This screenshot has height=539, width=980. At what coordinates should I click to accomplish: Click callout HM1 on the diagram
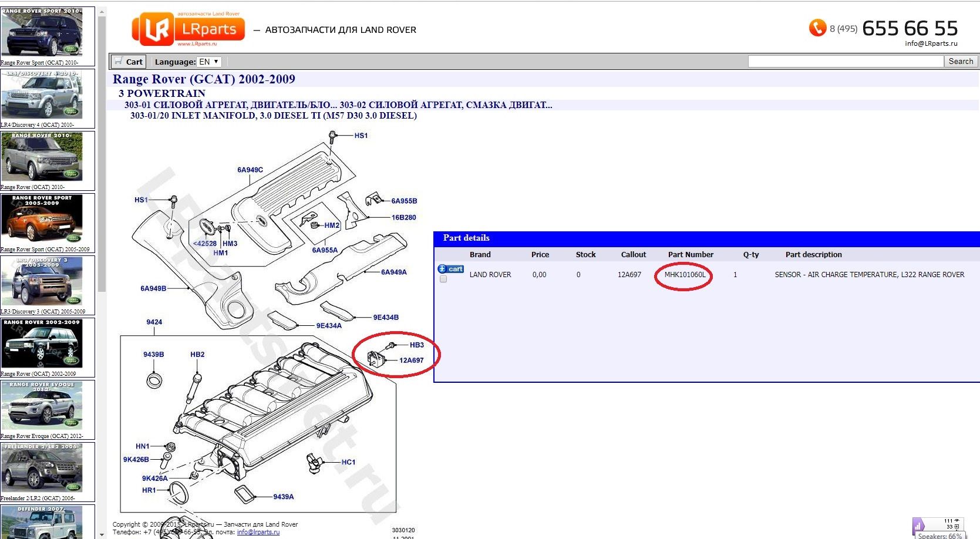tap(221, 253)
